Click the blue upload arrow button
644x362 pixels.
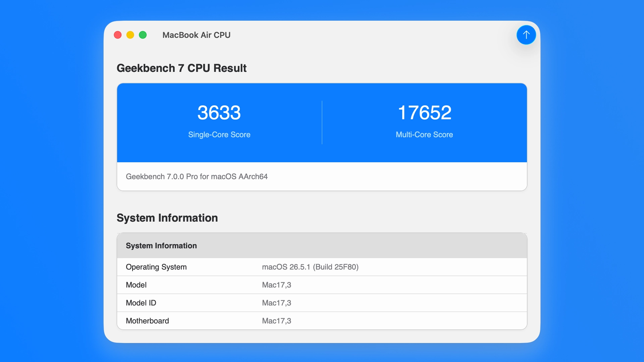point(526,35)
